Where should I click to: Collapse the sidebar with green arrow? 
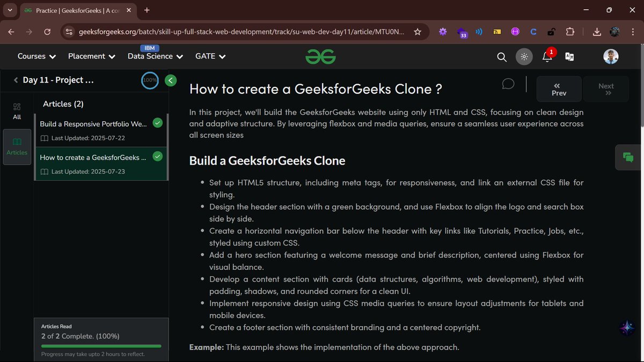(171, 80)
